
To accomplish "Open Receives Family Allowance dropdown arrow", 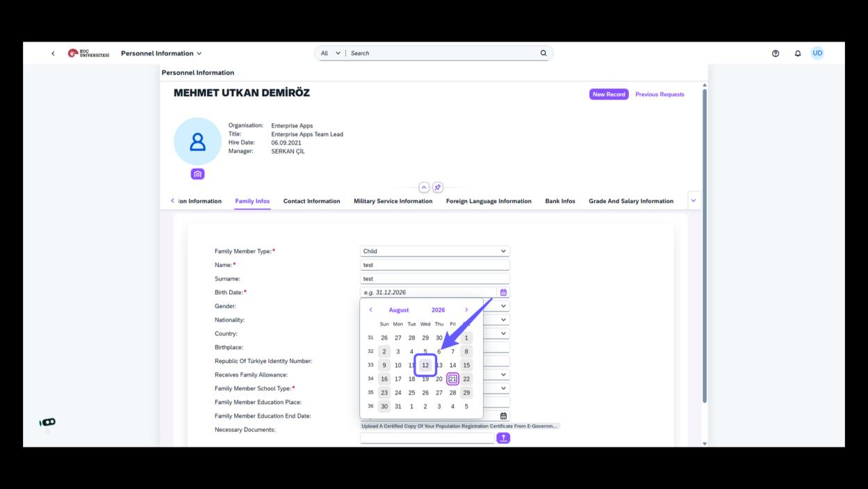I will click(x=504, y=375).
